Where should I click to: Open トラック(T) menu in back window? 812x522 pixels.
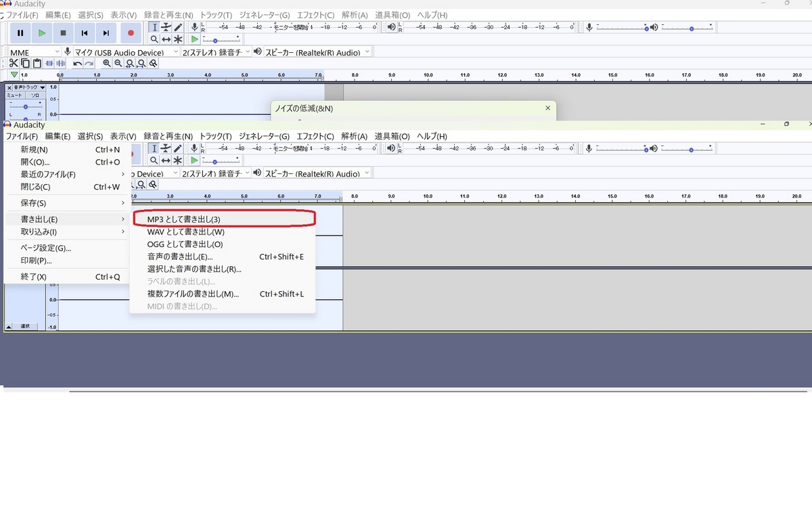coord(216,15)
